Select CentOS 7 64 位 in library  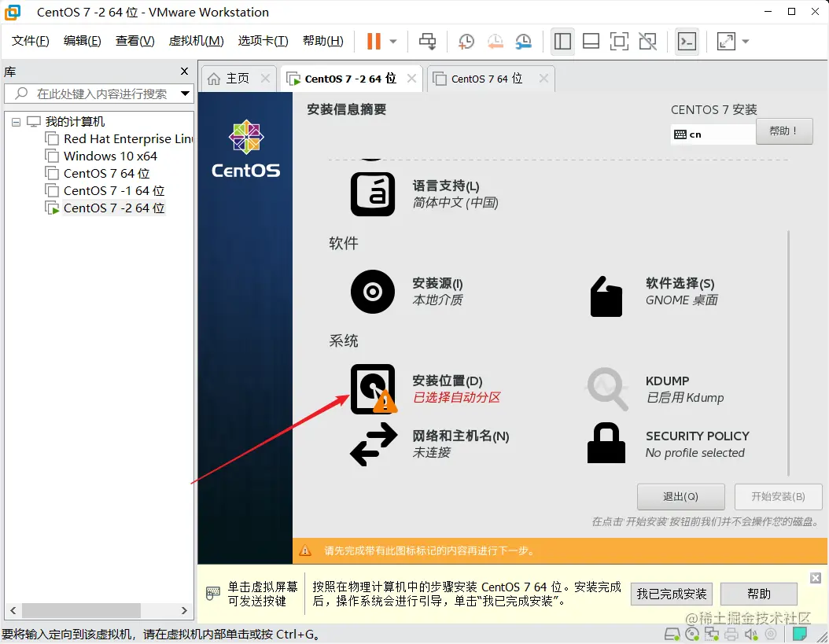coord(98,174)
